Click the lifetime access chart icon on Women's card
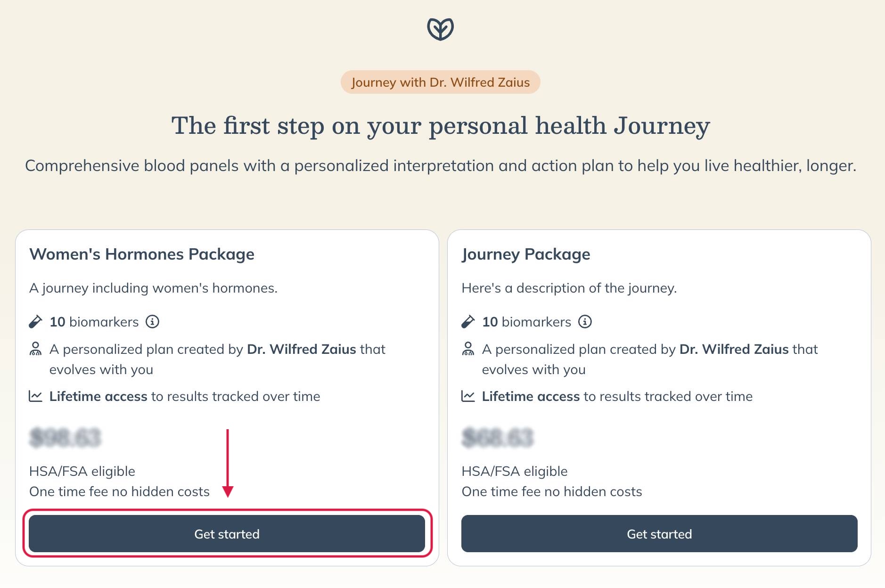The width and height of the screenshot is (885, 588). [35, 396]
